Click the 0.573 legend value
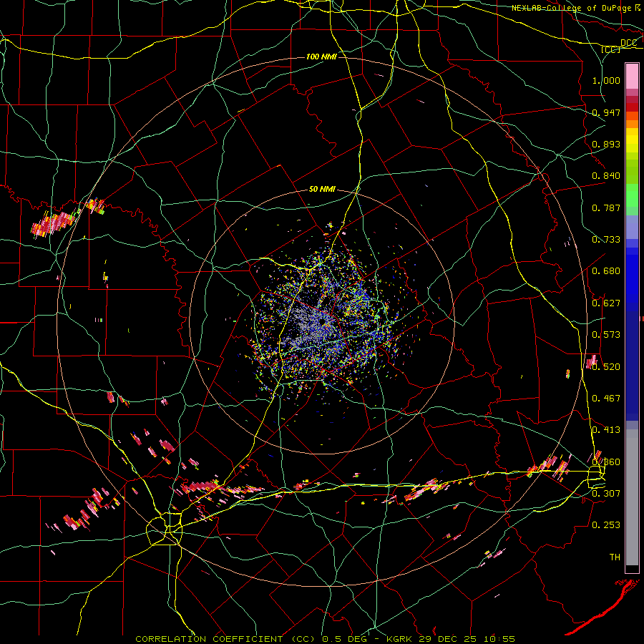The width and height of the screenshot is (644, 644). click(x=606, y=335)
